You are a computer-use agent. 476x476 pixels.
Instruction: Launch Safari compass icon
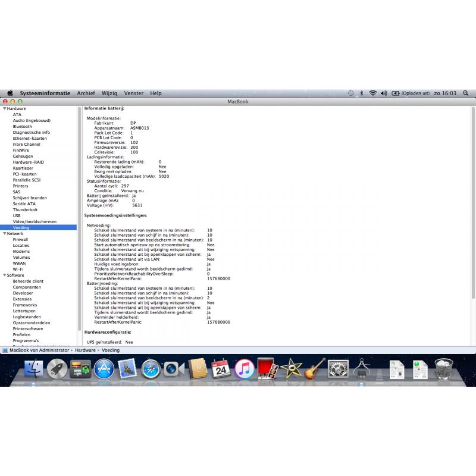[151, 369]
